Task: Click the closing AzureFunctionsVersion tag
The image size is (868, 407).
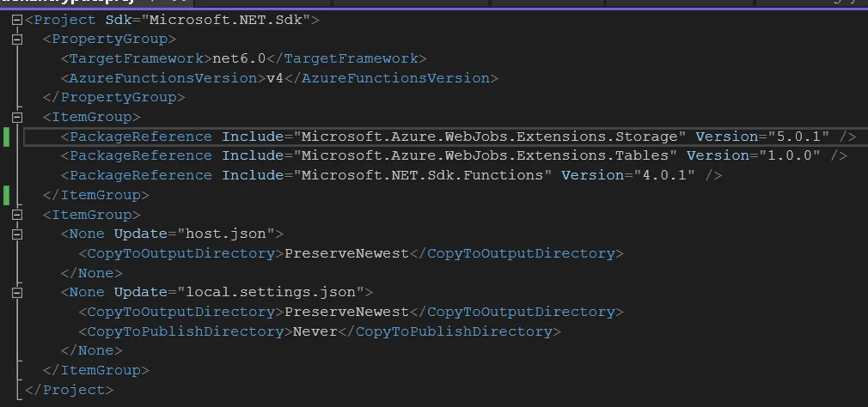Action: (x=391, y=78)
